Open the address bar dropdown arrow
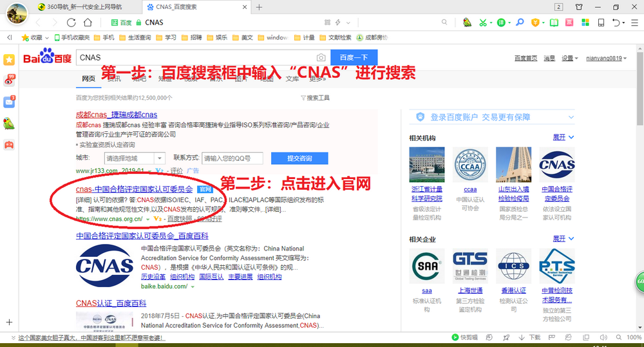This screenshot has width=644, height=347. coord(348,23)
